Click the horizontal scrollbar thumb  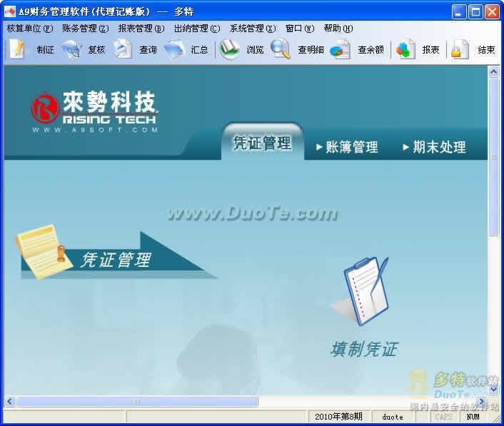(137, 401)
